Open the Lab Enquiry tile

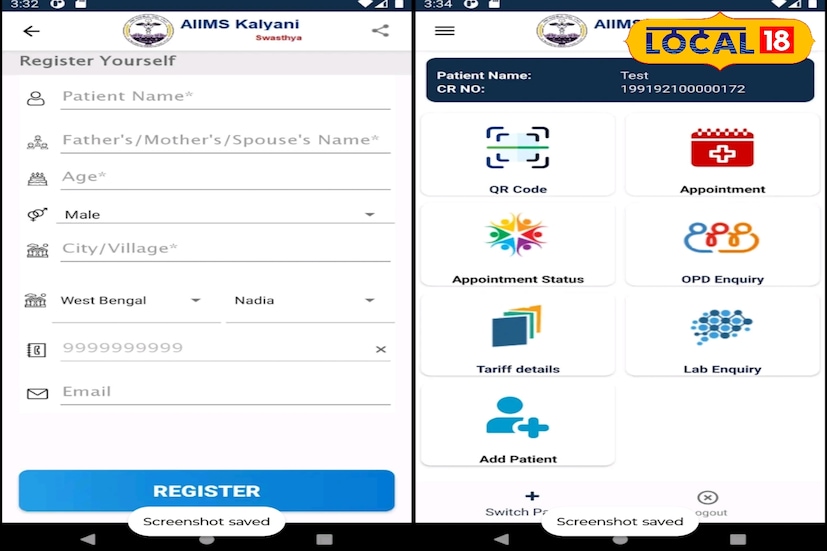(722, 335)
